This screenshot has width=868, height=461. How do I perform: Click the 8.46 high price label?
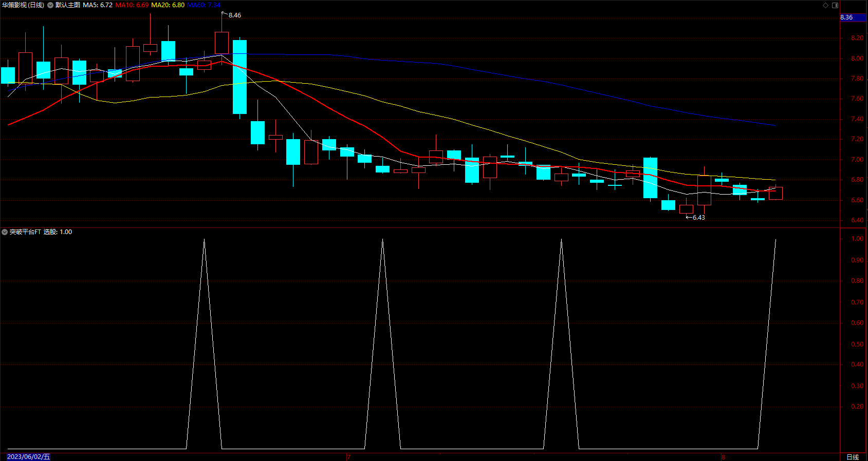(x=235, y=15)
